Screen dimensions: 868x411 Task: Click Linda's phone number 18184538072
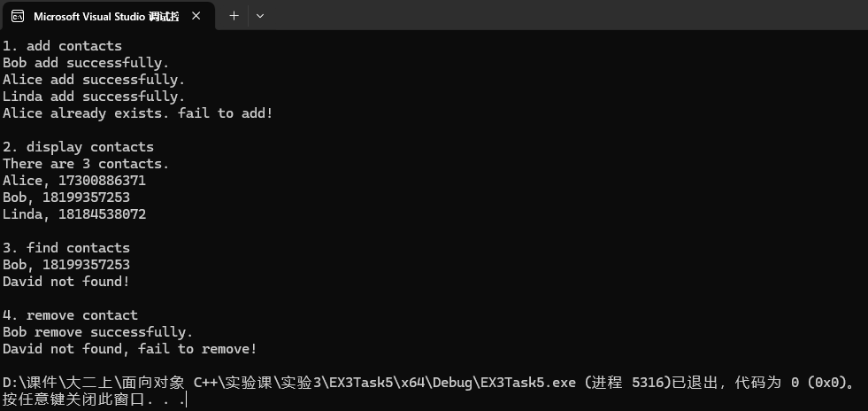click(102, 214)
